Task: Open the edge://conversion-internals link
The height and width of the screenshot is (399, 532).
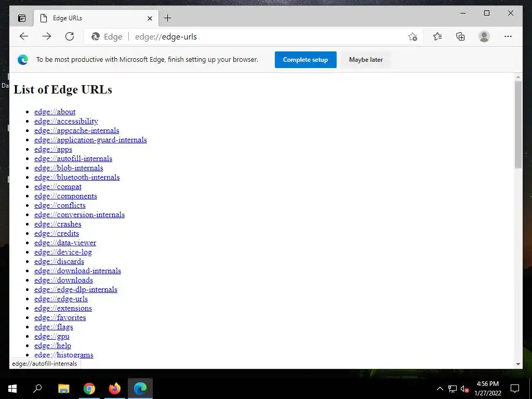Action: (x=79, y=215)
